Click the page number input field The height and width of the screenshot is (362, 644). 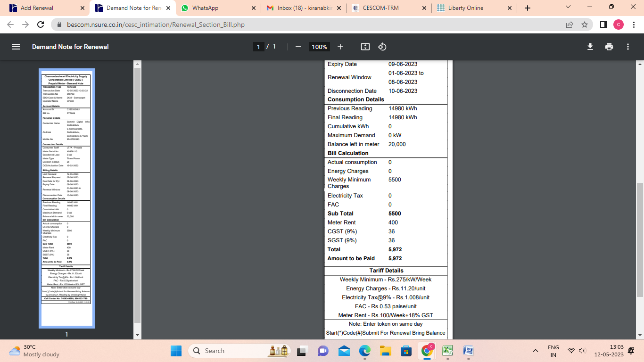(258, 47)
